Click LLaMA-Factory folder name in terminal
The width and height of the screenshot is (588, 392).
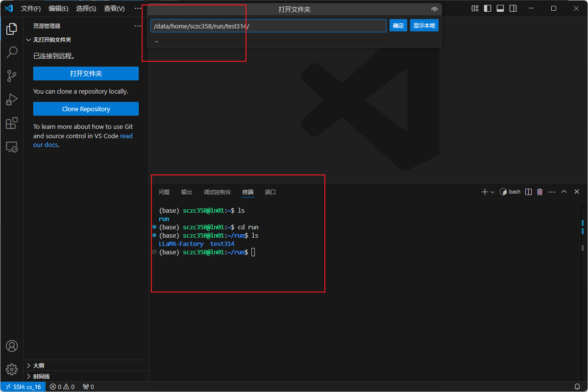pyautogui.click(x=181, y=244)
